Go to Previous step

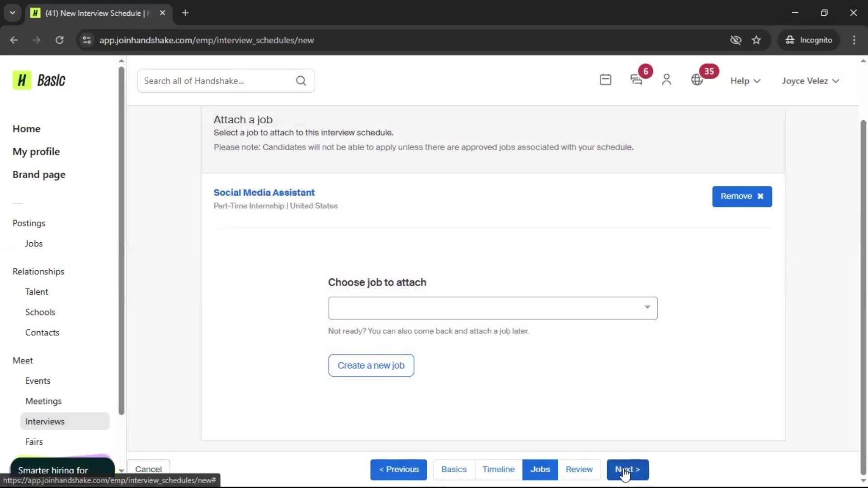click(398, 469)
